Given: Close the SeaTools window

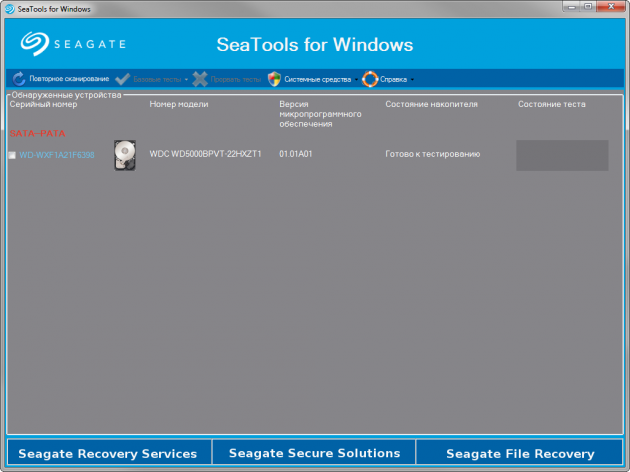Looking at the screenshot, I should click(611, 7).
